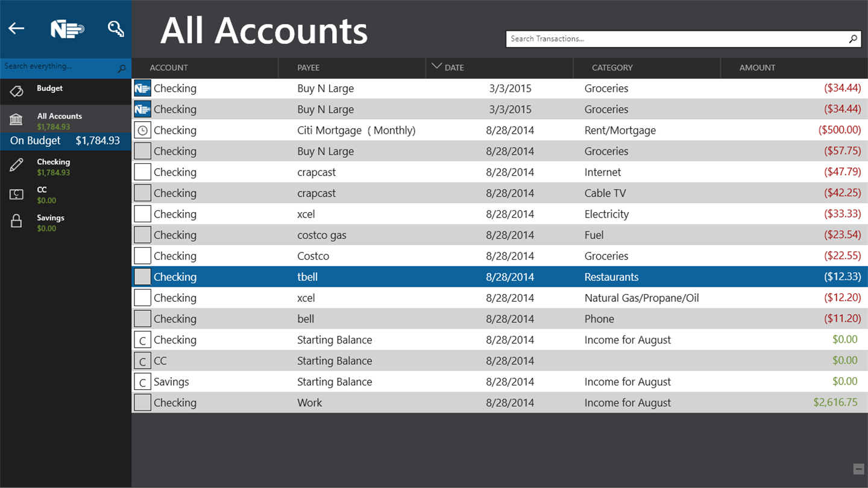Toggle DATE column sort arrow
Viewport: 868px width, 488px height.
tap(436, 66)
